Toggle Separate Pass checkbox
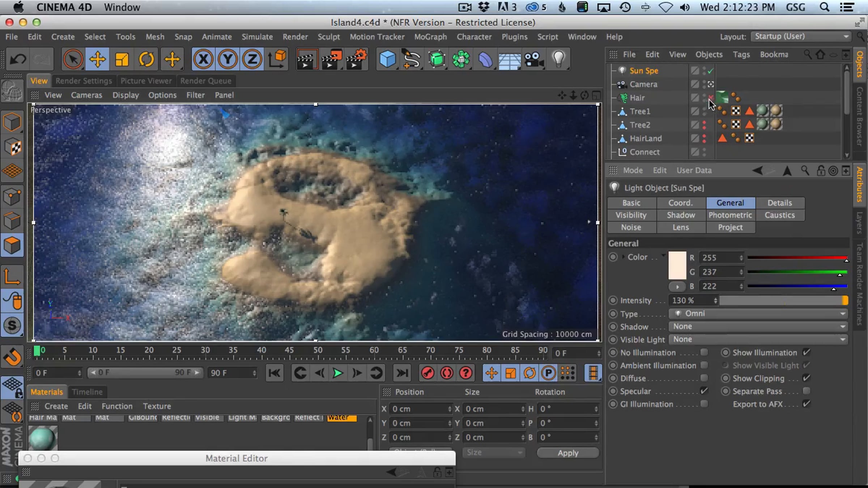Image resolution: width=868 pixels, height=488 pixels. [806, 391]
